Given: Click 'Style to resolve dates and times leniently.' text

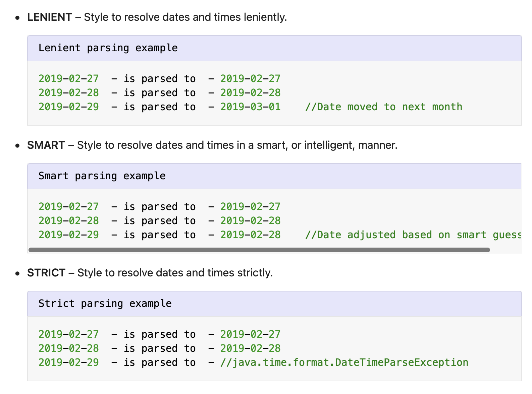Looking at the screenshot, I should (x=185, y=17).
